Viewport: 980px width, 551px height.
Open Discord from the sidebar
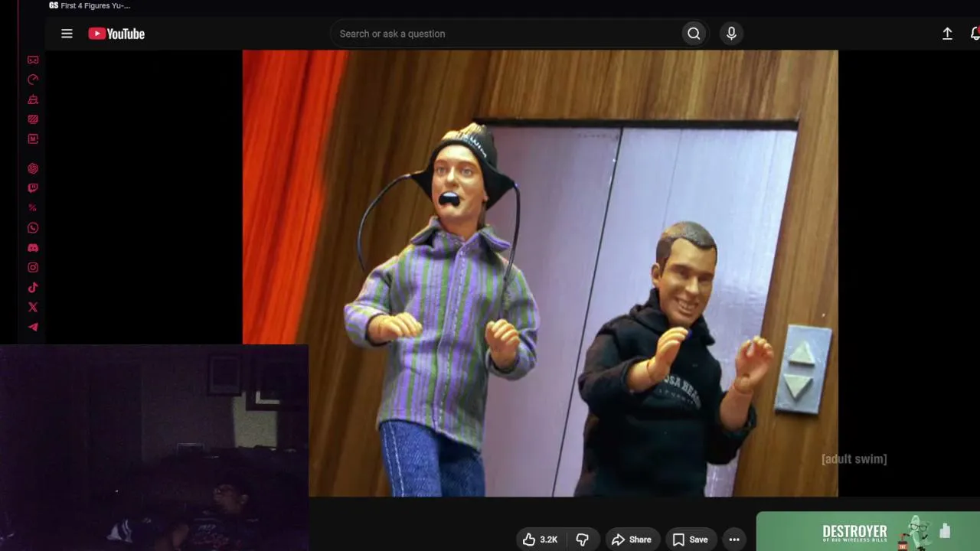tap(33, 248)
